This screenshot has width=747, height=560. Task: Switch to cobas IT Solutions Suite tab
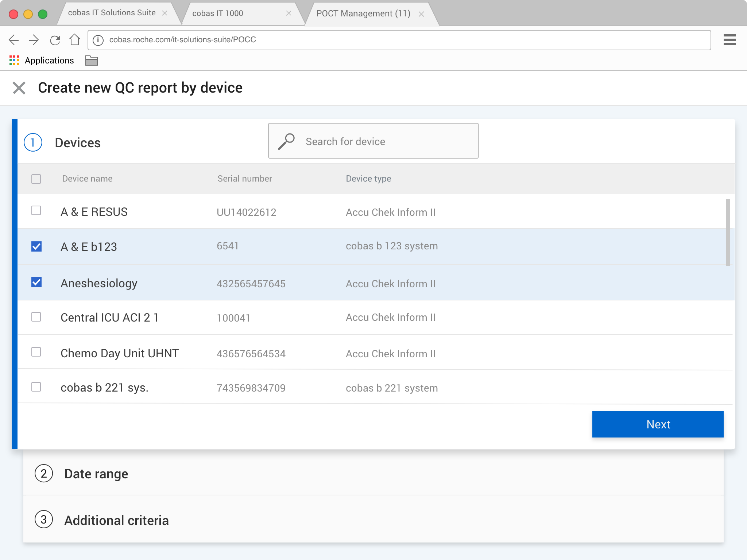112,13
